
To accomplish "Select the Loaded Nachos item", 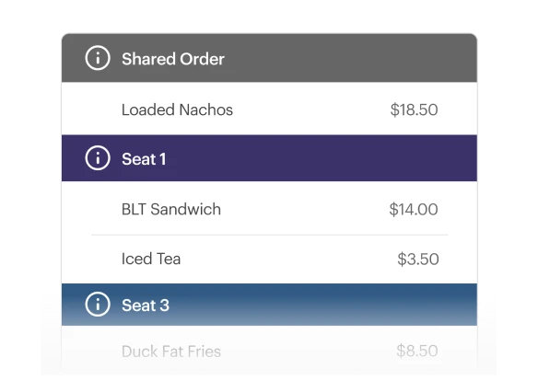I will pyautogui.click(x=269, y=109).
